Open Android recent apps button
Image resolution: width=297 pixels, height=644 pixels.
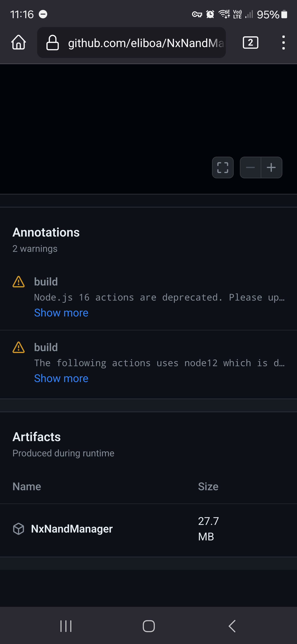point(66,626)
